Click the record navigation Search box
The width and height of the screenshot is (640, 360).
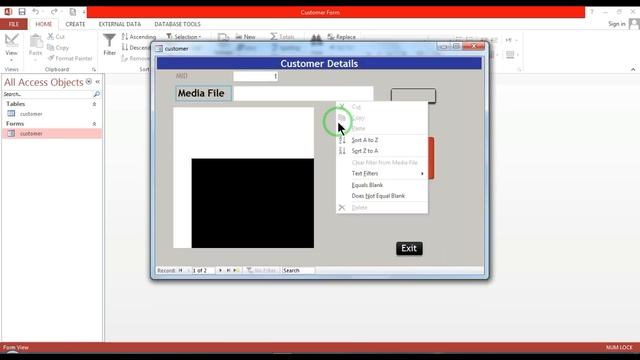(x=298, y=270)
